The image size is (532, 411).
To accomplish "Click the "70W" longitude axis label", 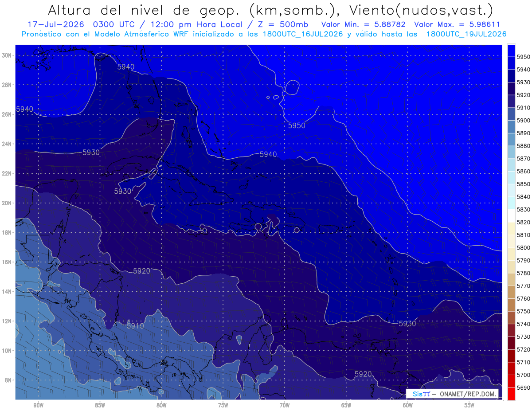I will pyautogui.click(x=285, y=405).
